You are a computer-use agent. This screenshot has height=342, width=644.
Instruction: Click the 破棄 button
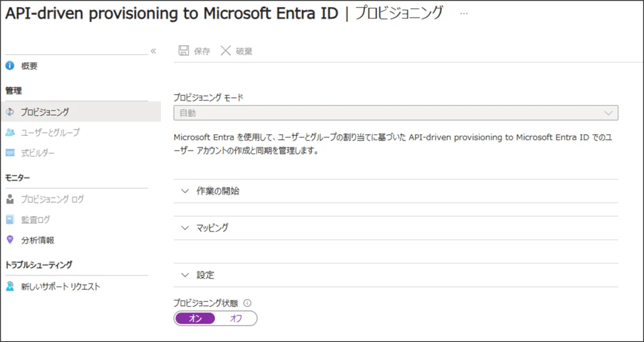click(237, 51)
